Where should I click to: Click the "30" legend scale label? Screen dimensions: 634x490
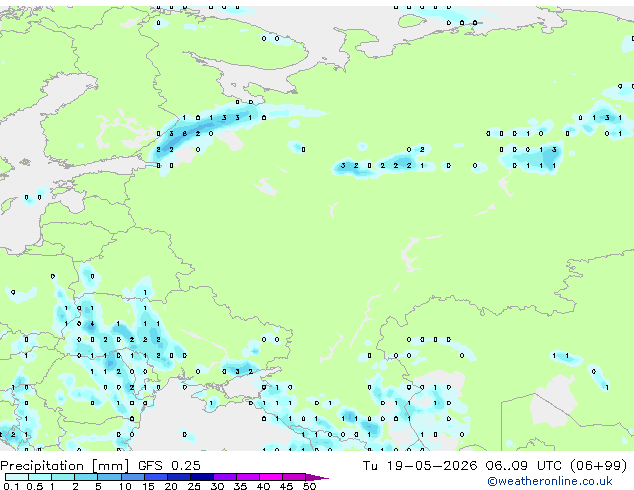[x=217, y=486]
